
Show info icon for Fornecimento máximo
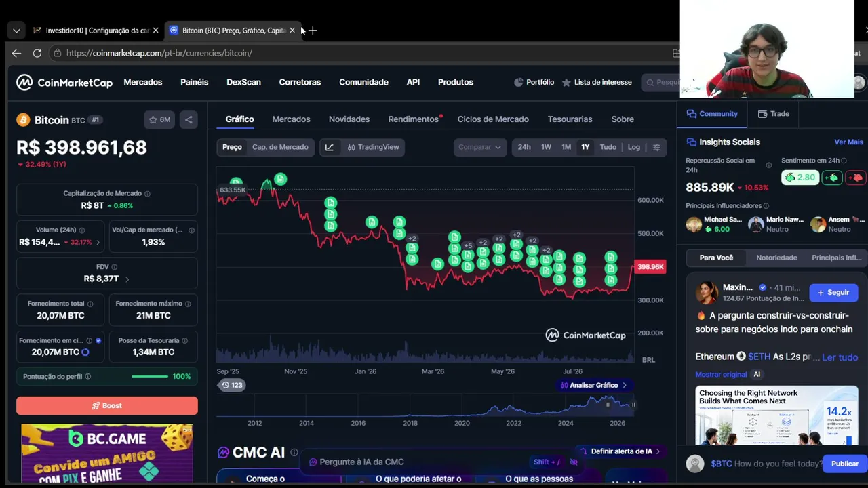(x=188, y=304)
